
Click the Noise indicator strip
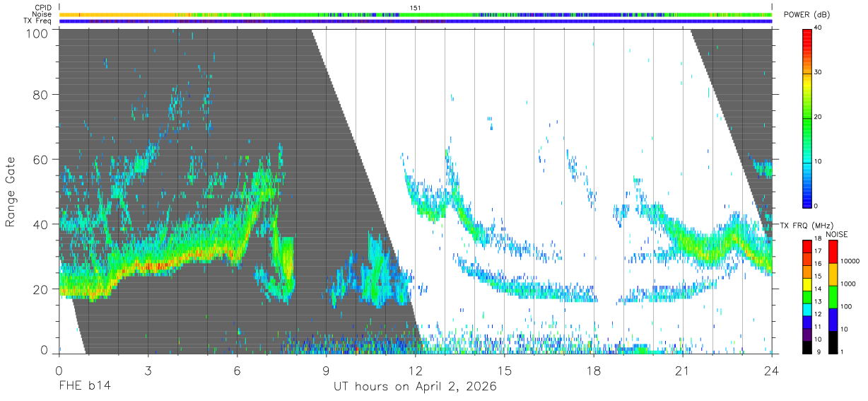pyautogui.click(x=416, y=14)
